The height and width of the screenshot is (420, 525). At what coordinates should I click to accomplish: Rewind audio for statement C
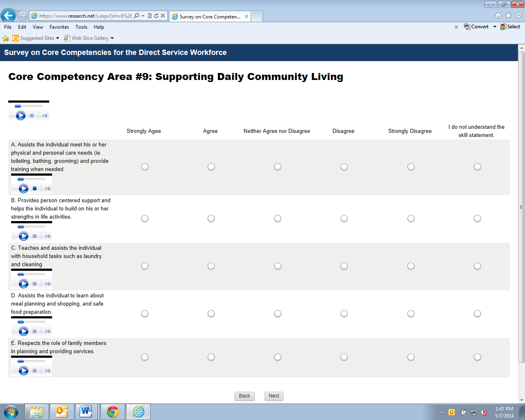pos(48,284)
